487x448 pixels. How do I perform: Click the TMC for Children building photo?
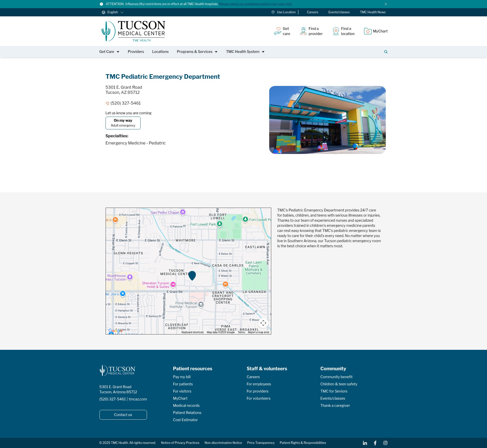click(x=327, y=120)
